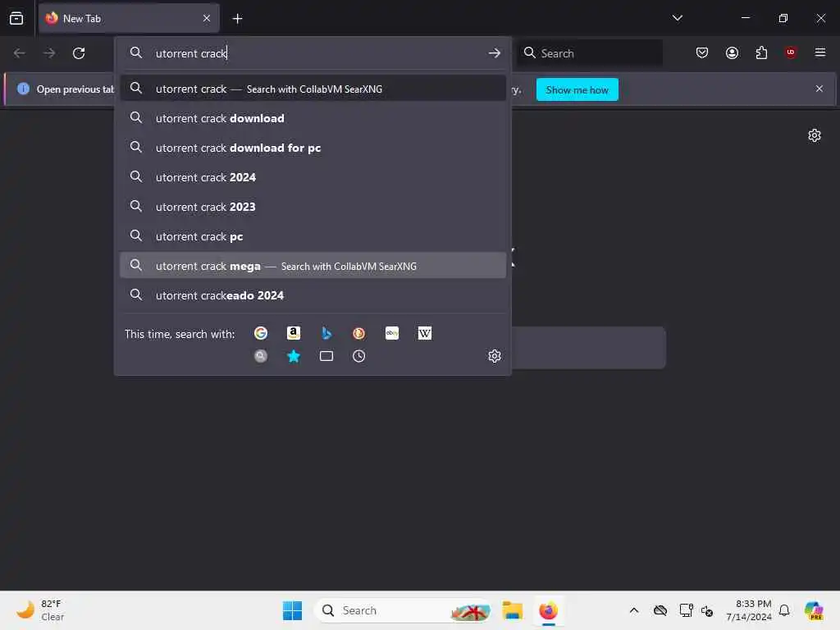Personalize New Tab with the gear icon

[815, 135]
